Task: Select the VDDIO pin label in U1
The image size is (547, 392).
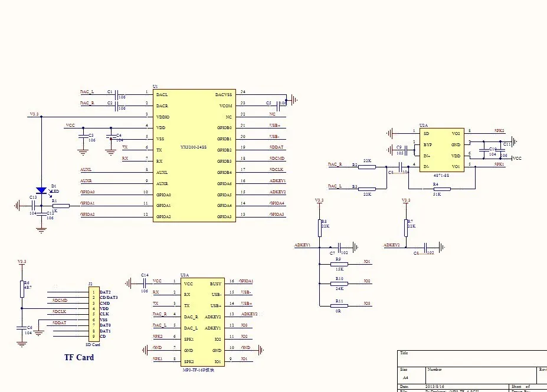Action: point(163,117)
